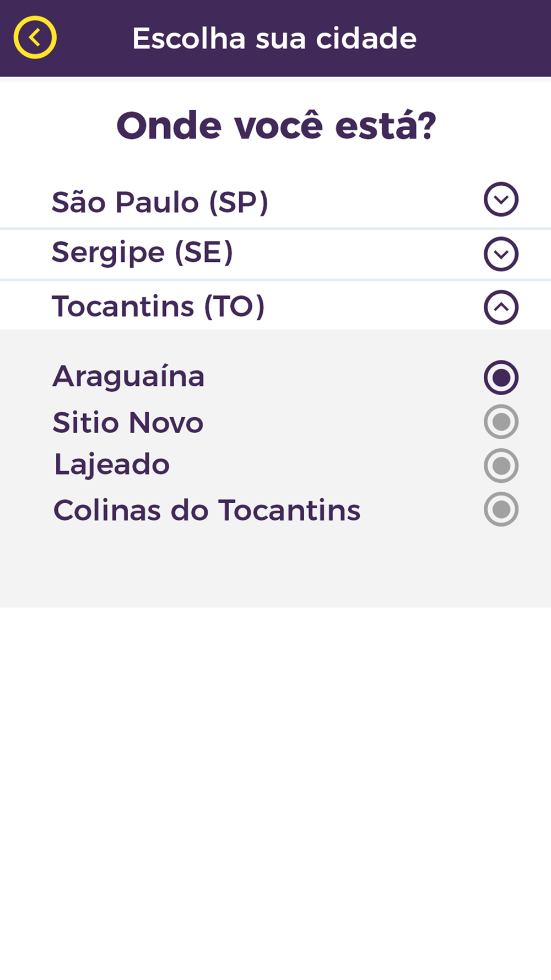Screen dimensions: 551x980
Task: Expand the São Paulo (SP) chevron
Action: pyautogui.click(x=501, y=199)
